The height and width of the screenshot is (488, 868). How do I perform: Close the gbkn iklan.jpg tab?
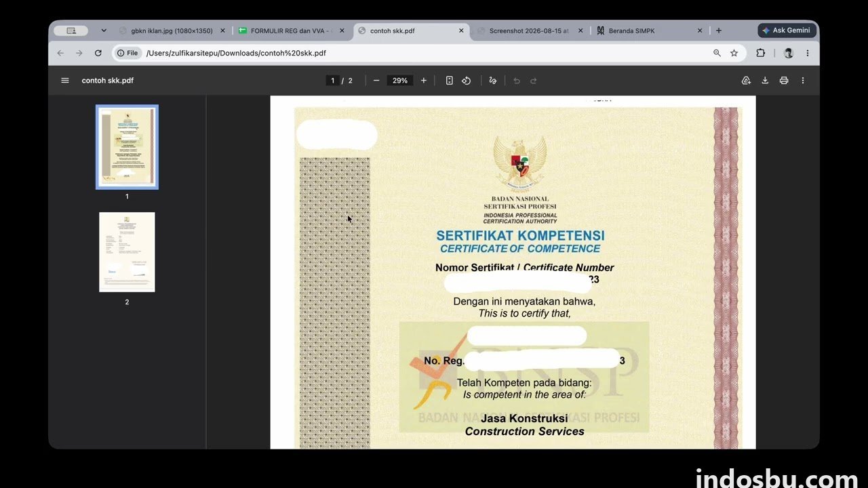point(222,30)
